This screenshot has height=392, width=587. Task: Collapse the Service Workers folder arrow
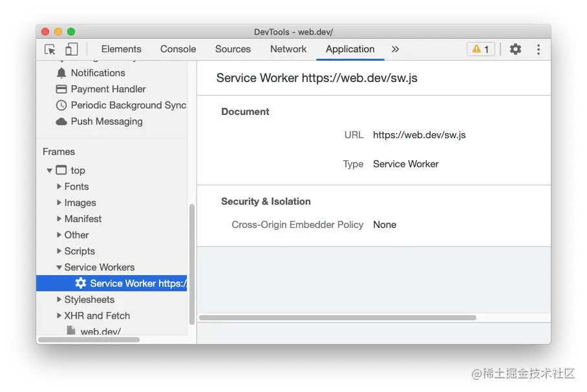pos(59,267)
